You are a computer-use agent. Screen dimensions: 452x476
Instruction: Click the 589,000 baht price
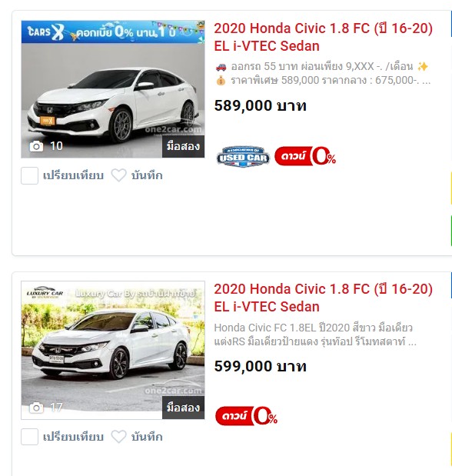260,105
